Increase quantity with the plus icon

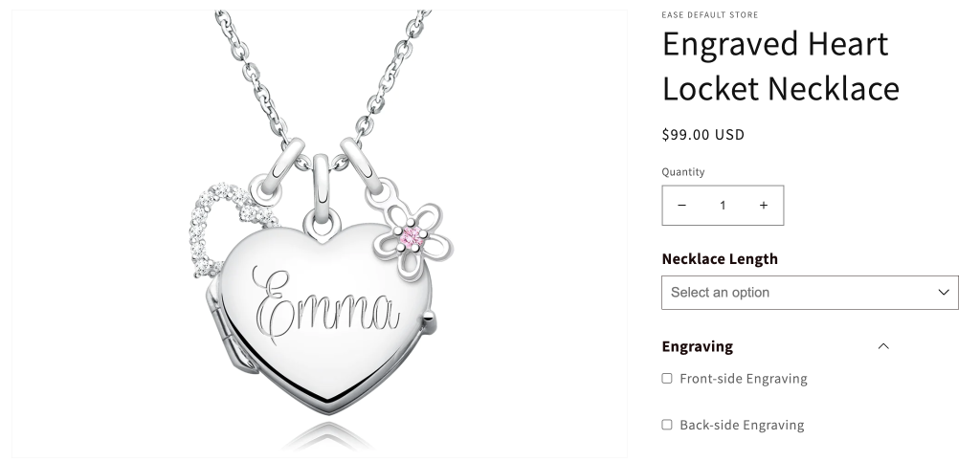(763, 206)
